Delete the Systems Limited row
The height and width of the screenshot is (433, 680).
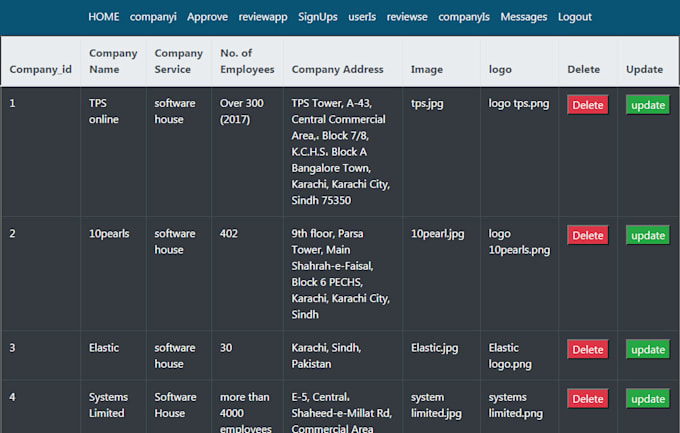(587, 399)
